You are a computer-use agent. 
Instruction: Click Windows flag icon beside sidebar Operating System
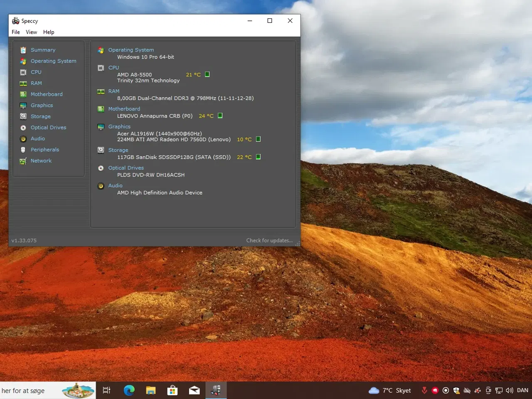[x=23, y=61]
